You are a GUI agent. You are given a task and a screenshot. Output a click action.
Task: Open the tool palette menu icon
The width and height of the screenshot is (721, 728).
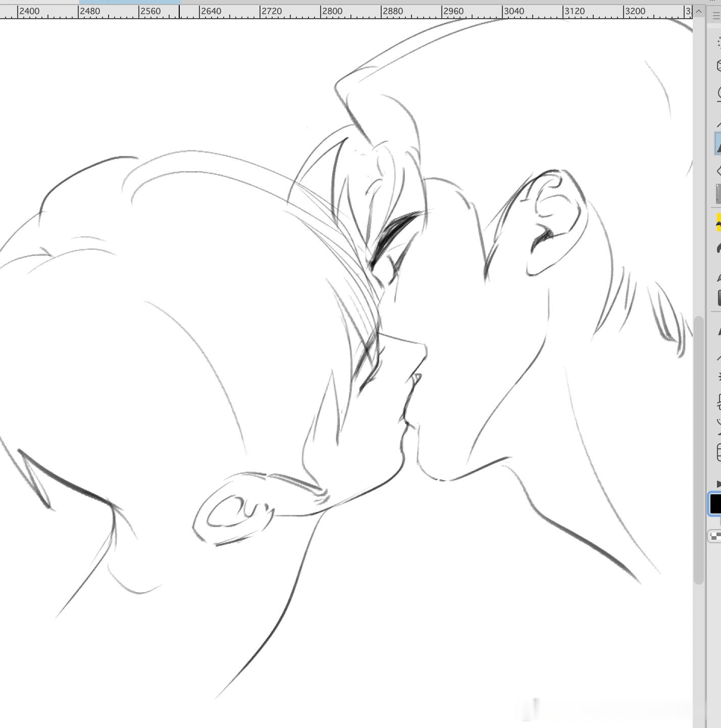coord(716,16)
